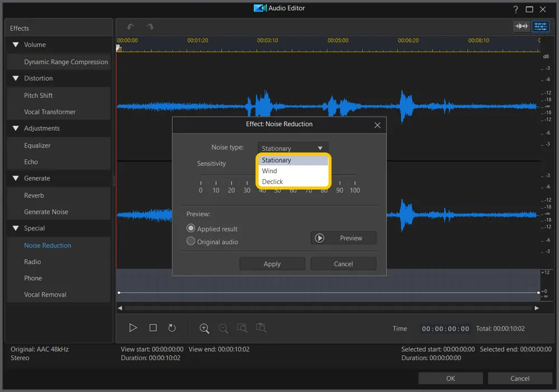Click the redo arrow icon
The width and height of the screenshot is (559, 392).
point(150,27)
